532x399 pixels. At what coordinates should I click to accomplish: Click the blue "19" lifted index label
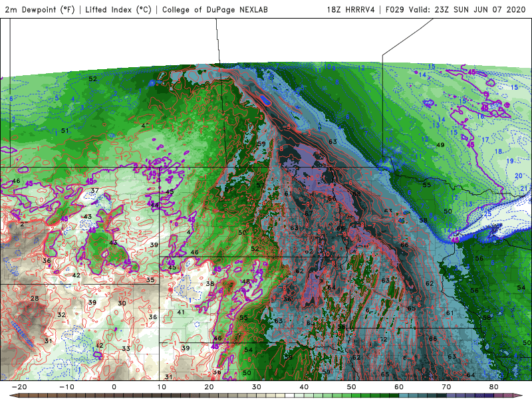[510, 161]
